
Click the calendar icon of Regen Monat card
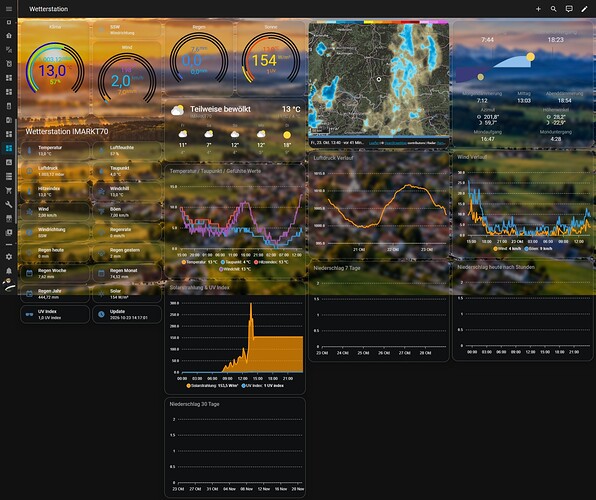click(x=101, y=273)
